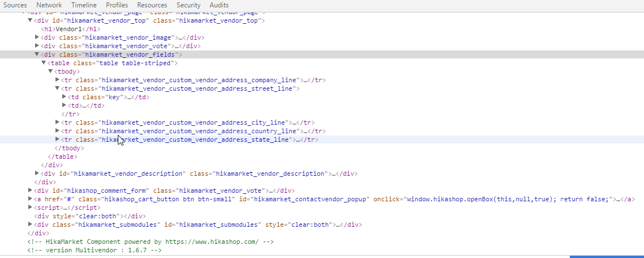Switch to the Sources tab
This screenshot has width=644, height=258.
(x=15, y=5)
